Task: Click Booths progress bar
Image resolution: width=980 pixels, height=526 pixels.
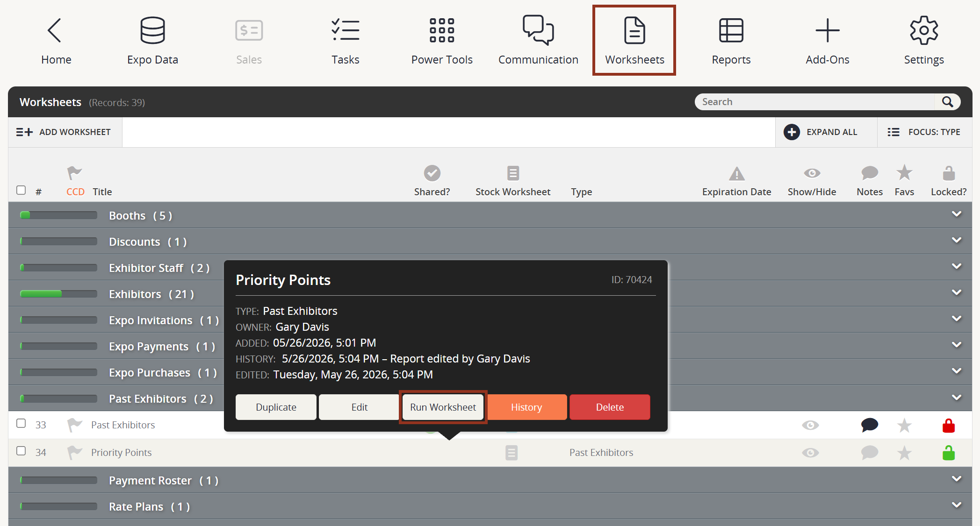Action: [x=58, y=215]
